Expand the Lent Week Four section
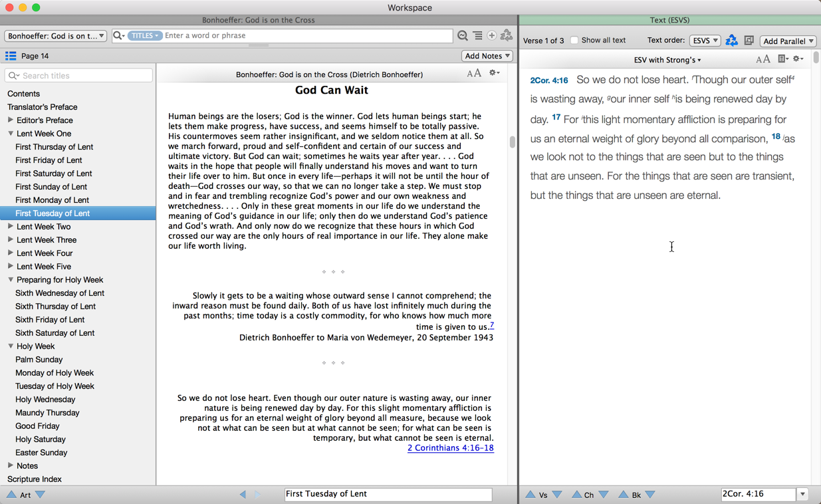 [x=11, y=253]
